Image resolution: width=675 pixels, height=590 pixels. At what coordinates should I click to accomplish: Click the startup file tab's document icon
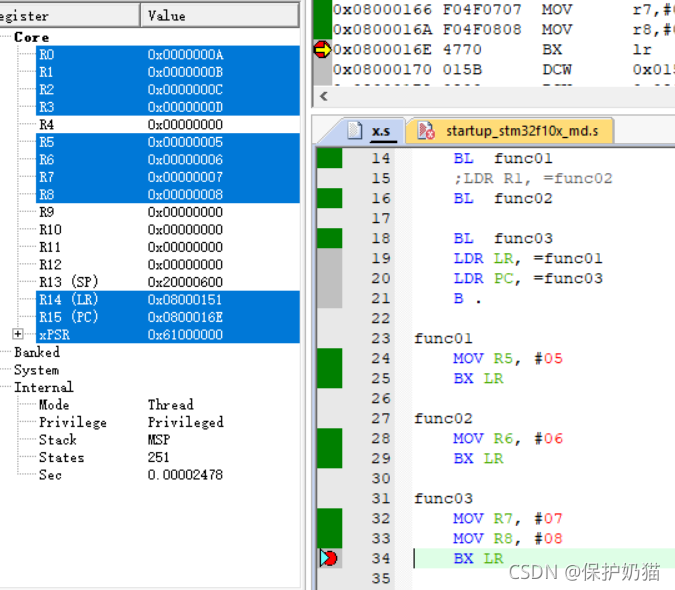pos(426,131)
